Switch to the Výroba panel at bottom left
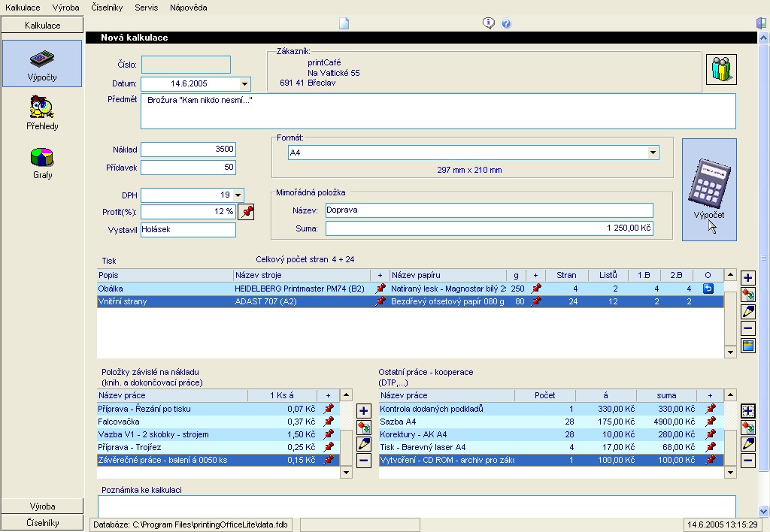 (42, 506)
